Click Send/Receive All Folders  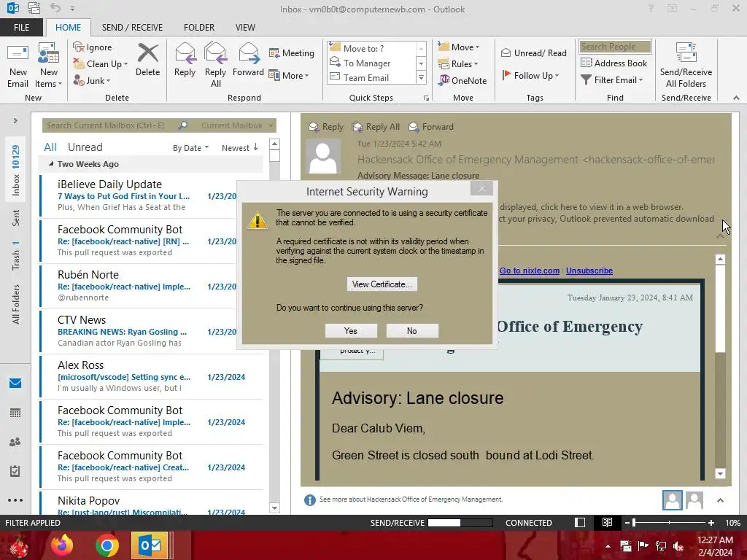tap(686, 66)
